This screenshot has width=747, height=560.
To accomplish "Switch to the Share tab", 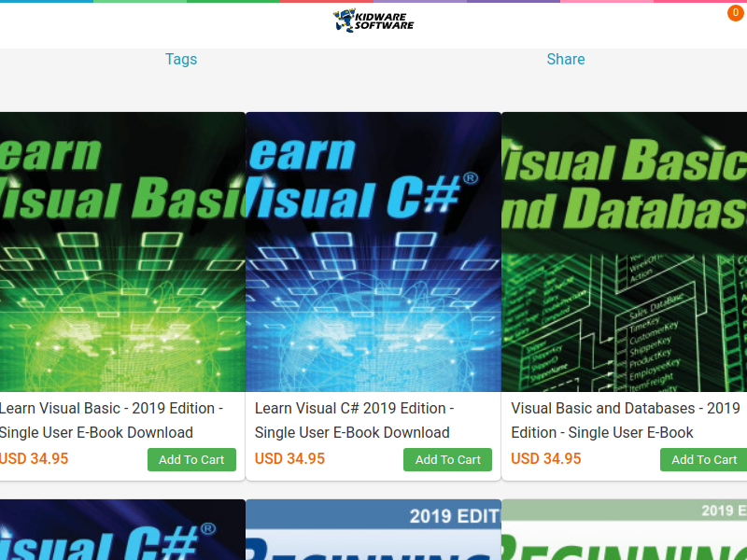I will [x=566, y=59].
